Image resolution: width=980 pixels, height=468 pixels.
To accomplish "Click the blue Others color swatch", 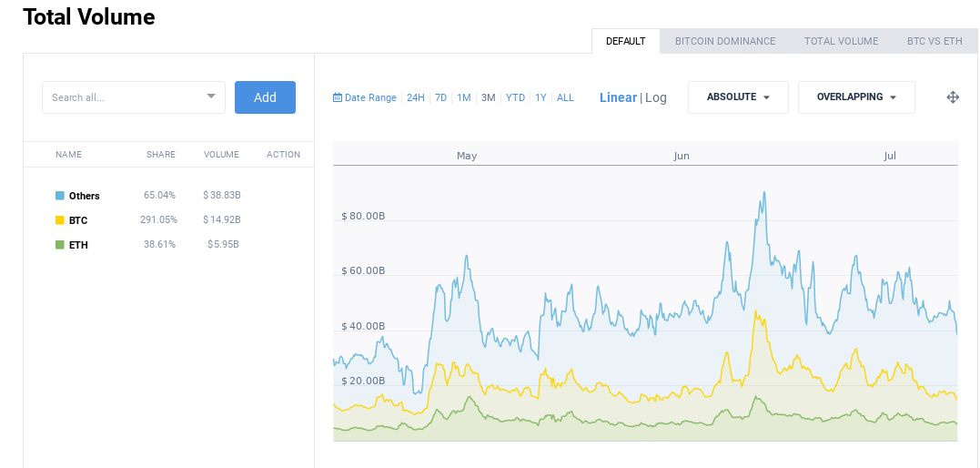I will (60, 196).
